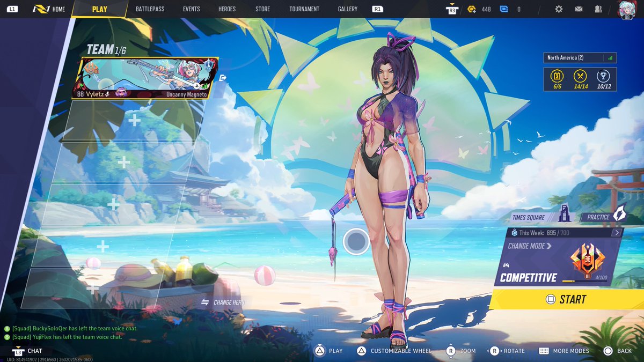Viewport: 644px width, 362px height.
Task: Click the 448 currency amount
Action: tap(486, 9)
